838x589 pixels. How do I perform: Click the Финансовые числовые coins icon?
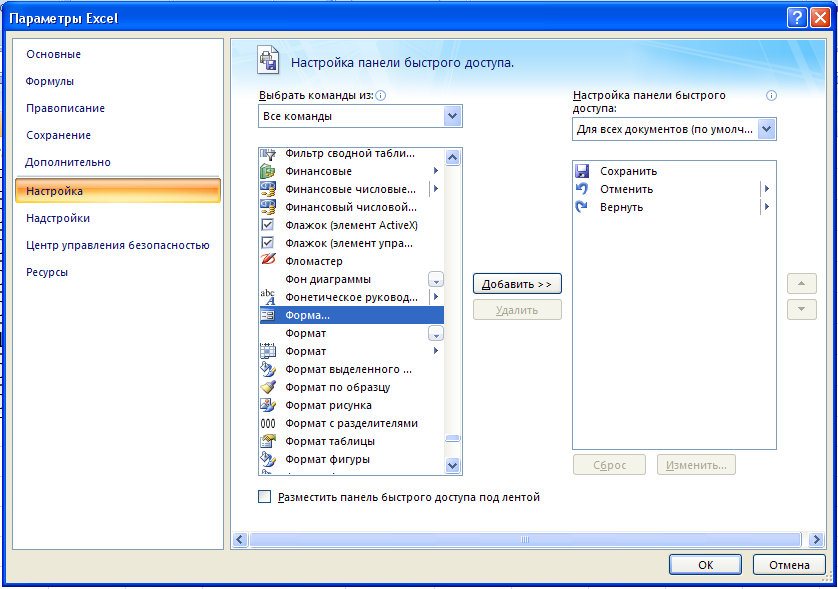(x=268, y=189)
